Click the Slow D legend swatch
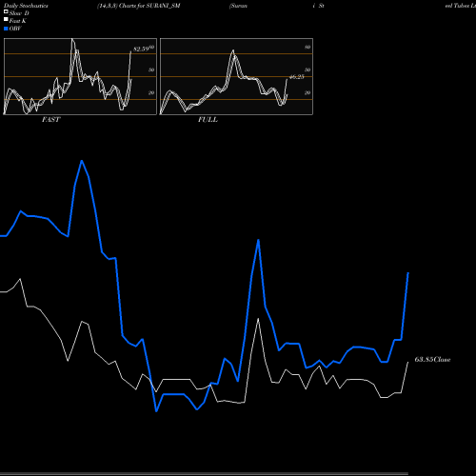The width and height of the screenshot is (476, 476). (x=6, y=11)
